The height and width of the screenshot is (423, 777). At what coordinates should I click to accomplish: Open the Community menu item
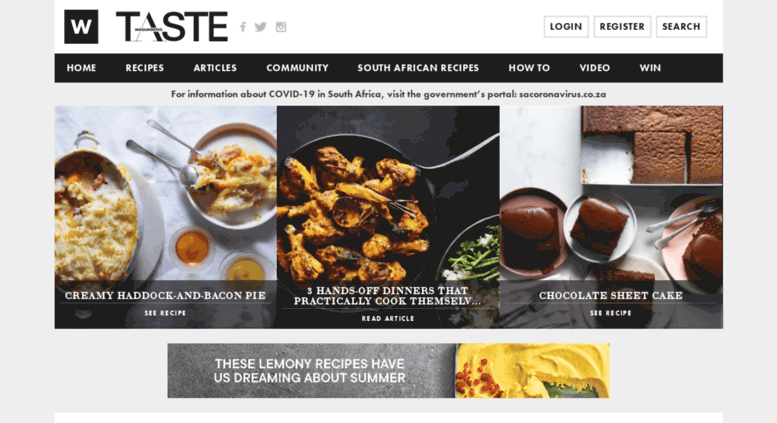click(297, 68)
